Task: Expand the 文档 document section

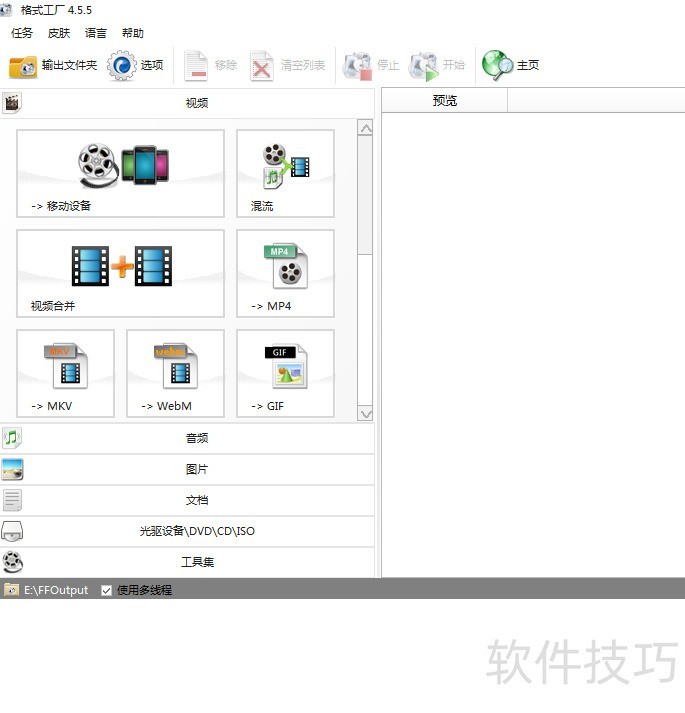Action: click(196, 500)
